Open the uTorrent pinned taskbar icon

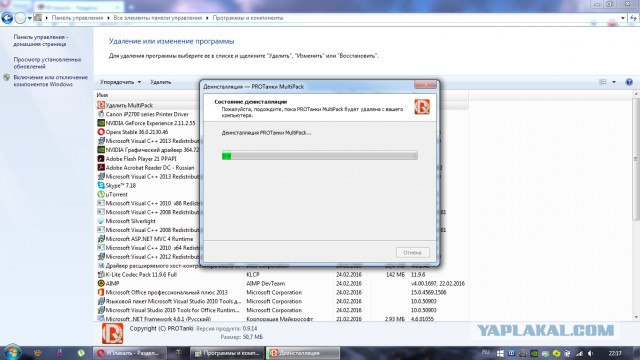click(81, 353)
